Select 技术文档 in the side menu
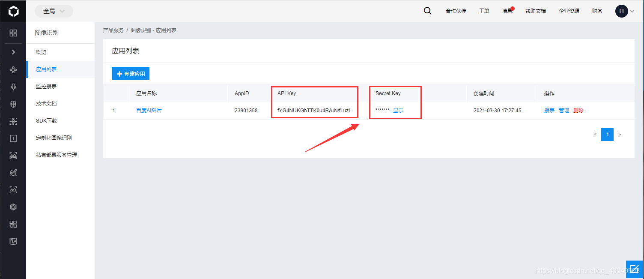Screen dimensions: 644x279 point(60,104)
